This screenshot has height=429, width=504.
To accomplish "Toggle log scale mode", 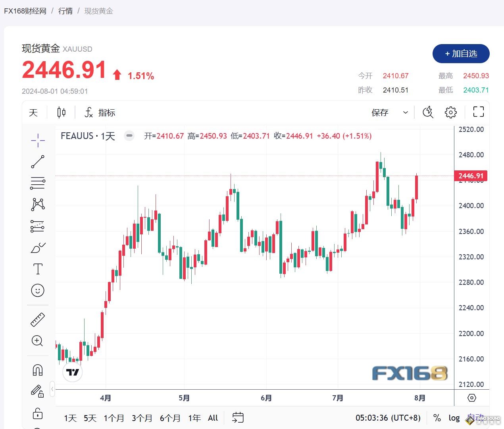I will tap(454, 418).
